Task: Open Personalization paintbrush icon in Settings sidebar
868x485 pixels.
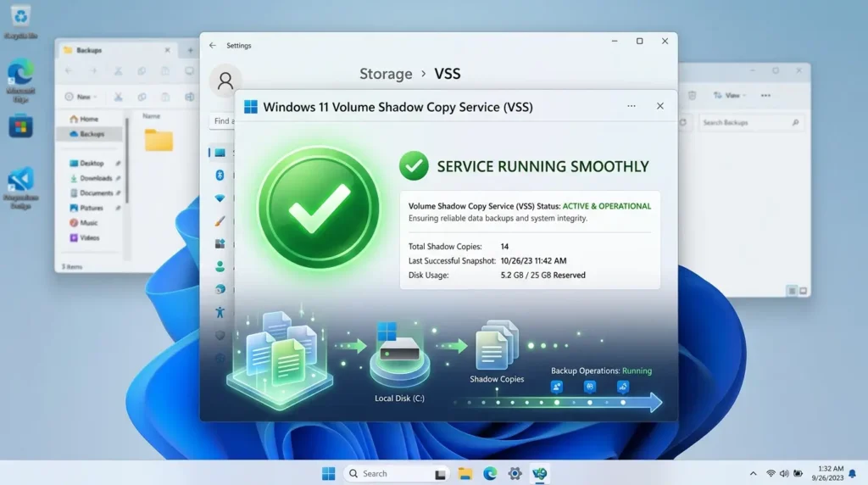Action: 220,221
